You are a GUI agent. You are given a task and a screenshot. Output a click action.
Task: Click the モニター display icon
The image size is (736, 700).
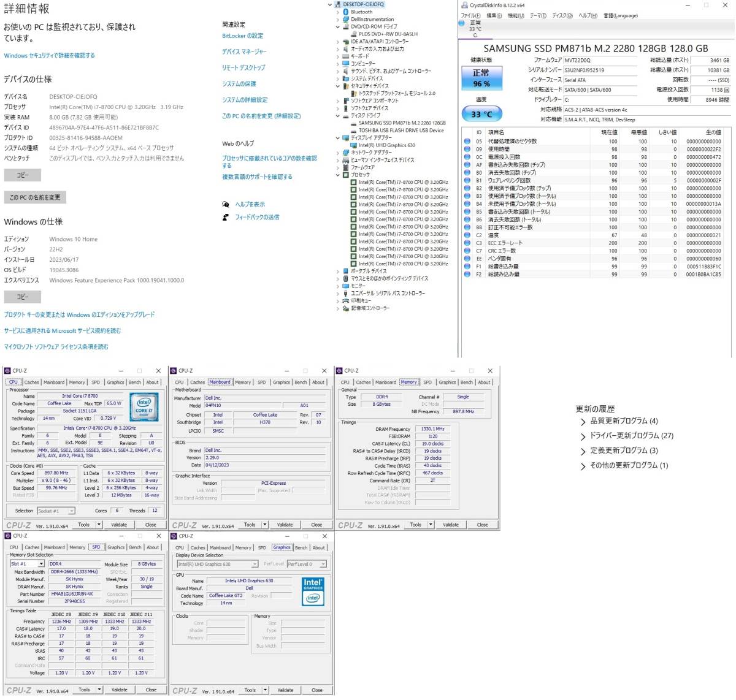pos(346,286)
